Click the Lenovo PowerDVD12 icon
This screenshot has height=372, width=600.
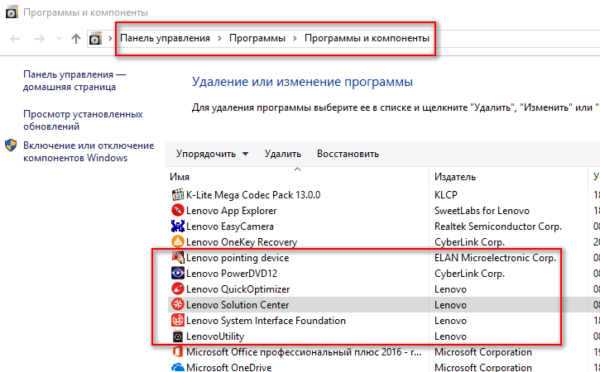tap(178, 273)
